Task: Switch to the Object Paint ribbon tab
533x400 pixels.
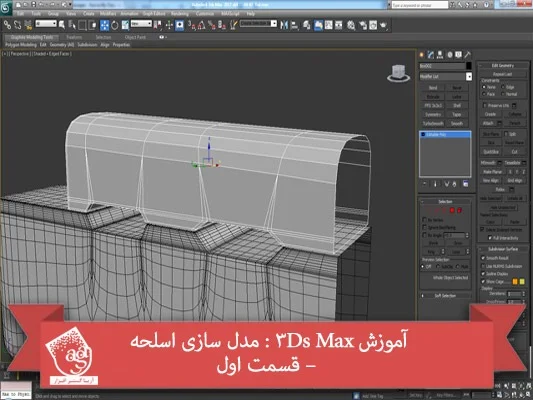Action: point(135,37)
